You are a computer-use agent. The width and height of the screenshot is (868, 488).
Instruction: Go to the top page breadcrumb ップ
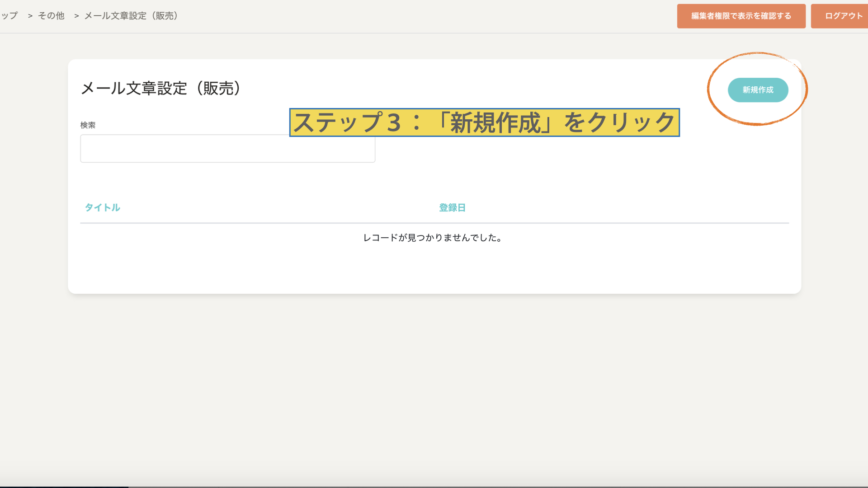(9, 16)
